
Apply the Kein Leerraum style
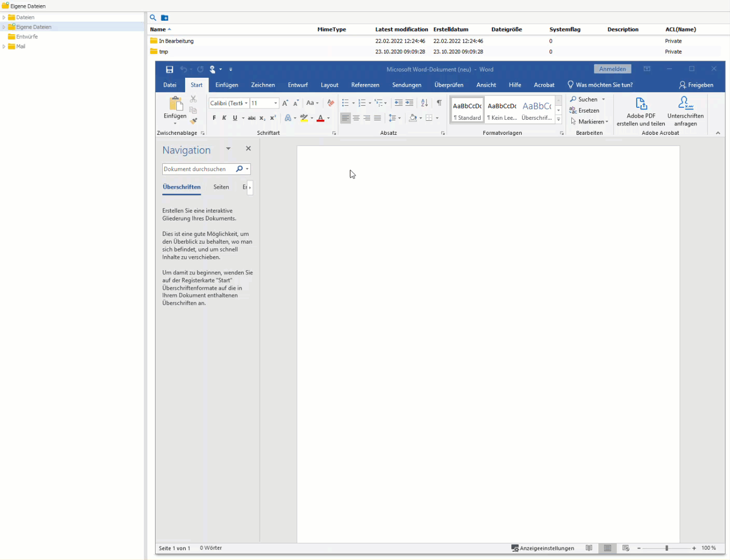tap(502, 110)
